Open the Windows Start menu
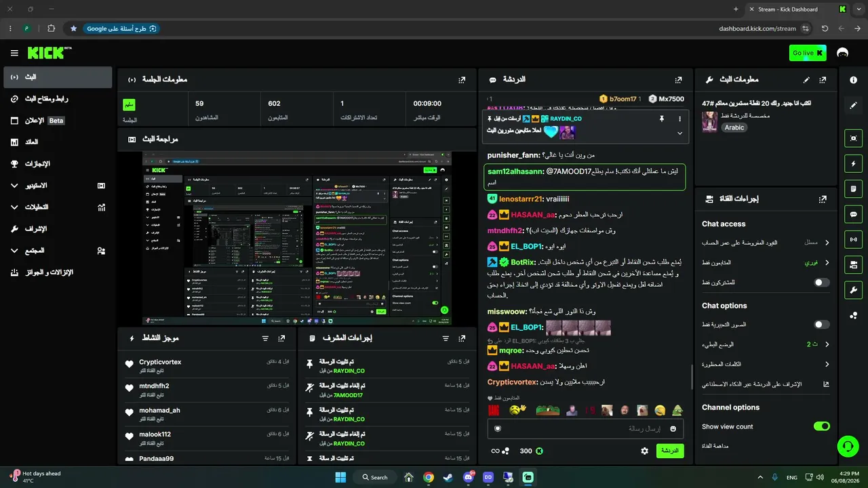868x488 pixels. pos(340,477)
